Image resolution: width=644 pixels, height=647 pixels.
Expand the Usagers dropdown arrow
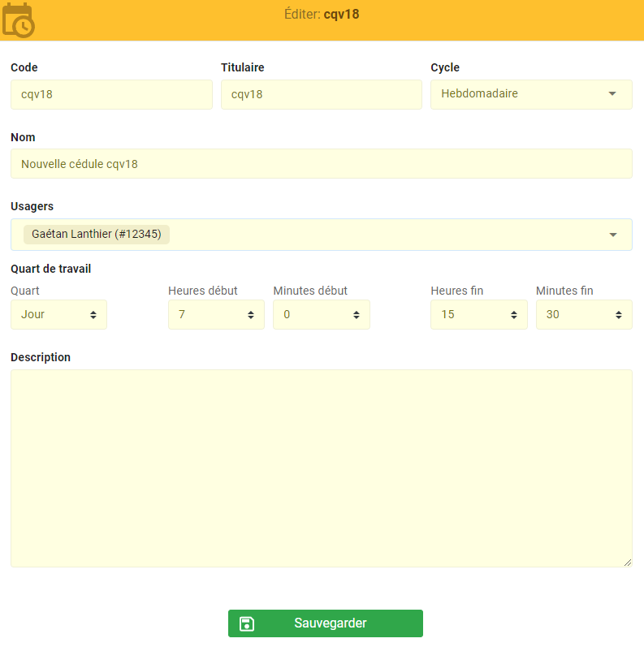pos(613,235)
